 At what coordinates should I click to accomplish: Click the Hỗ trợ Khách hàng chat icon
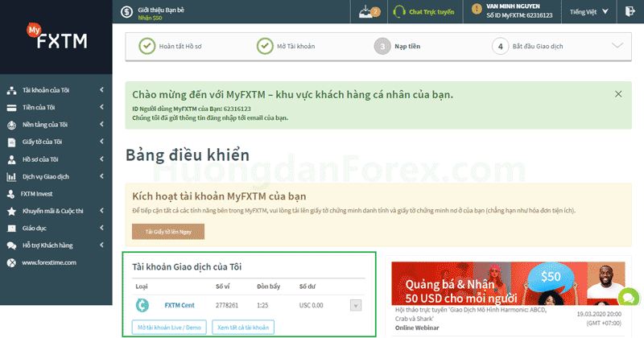coord(11,245)
